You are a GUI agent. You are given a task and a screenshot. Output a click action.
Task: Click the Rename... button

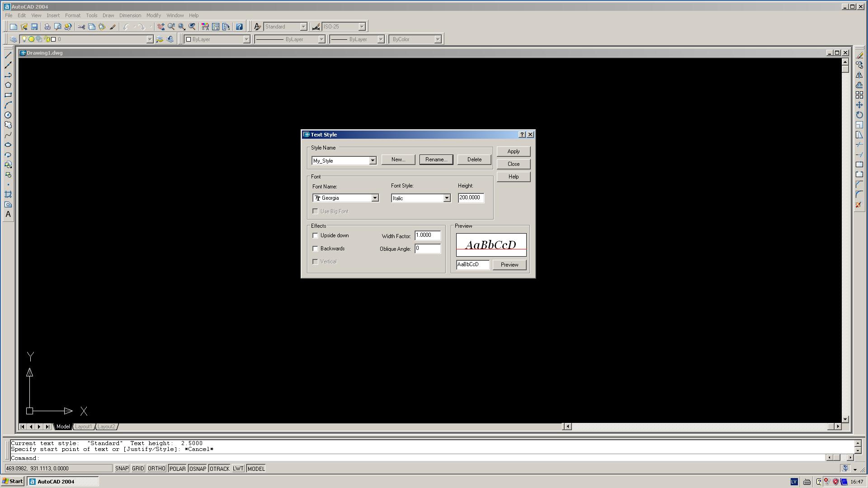[436, 160]
